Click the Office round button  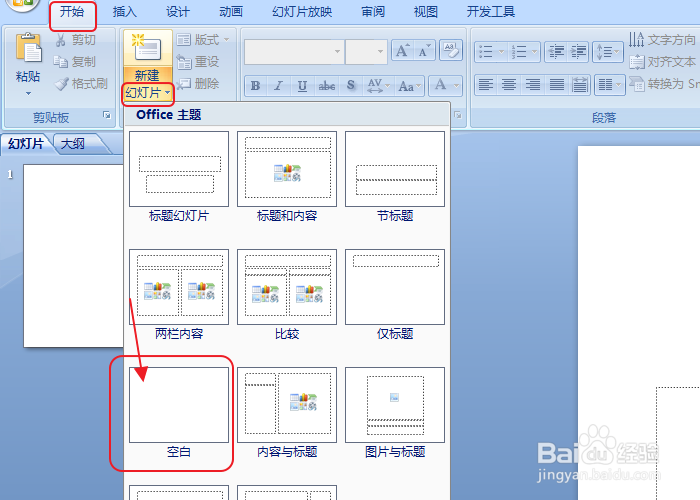(x=21, y=4)
